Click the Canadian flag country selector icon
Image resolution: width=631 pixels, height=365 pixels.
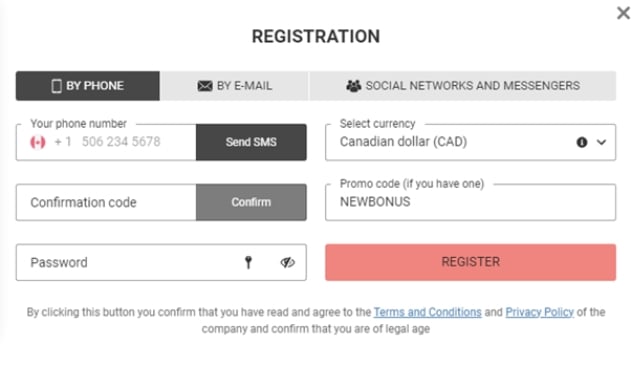(38, 142)
